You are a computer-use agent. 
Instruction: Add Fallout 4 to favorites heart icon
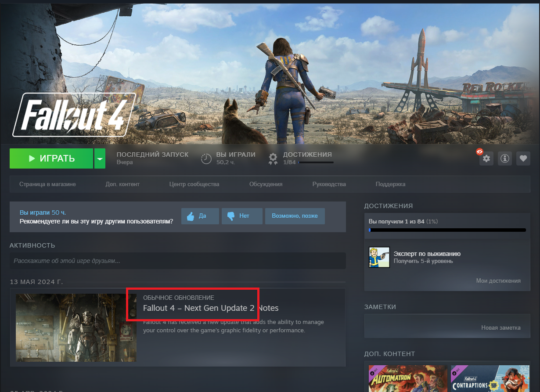pos(523,158)
